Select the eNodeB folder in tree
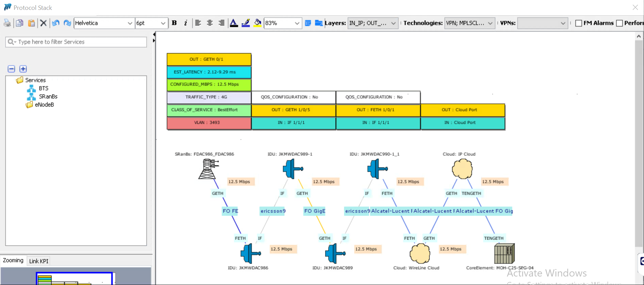The height and width of the screenshot is (285, 644). click(x=44, y=105)
